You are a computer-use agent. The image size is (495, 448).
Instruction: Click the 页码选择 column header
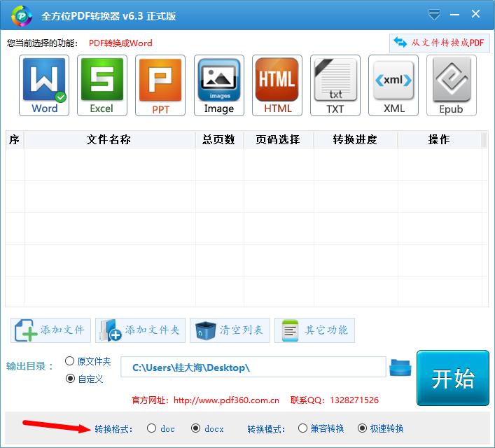coord(278,139)
